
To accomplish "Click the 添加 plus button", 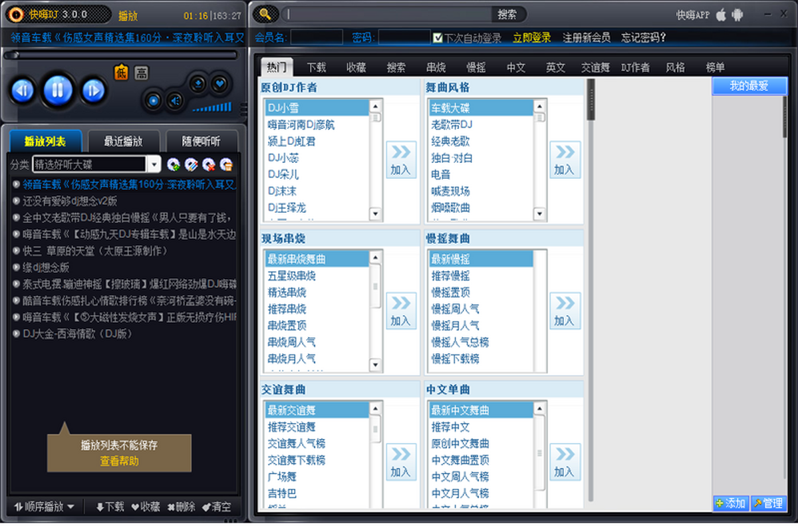I will (730, 503).
